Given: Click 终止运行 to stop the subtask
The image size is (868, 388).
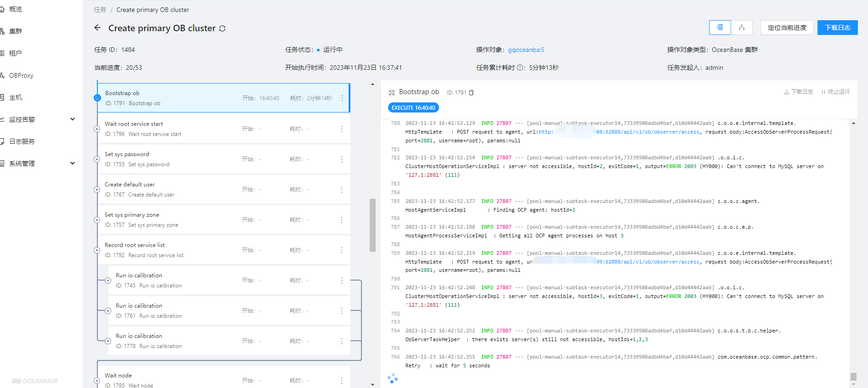Looking at the screenshot, I should click(836, 92).
